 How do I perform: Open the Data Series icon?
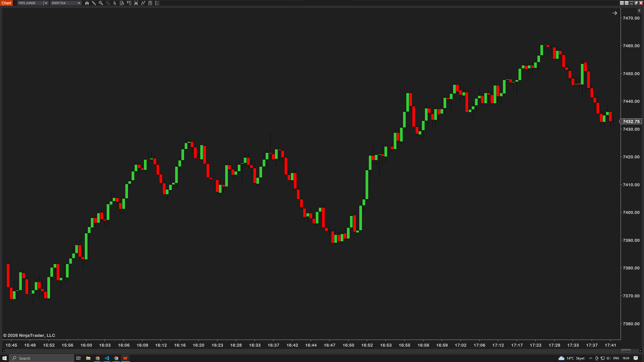(x=136, y=3)
